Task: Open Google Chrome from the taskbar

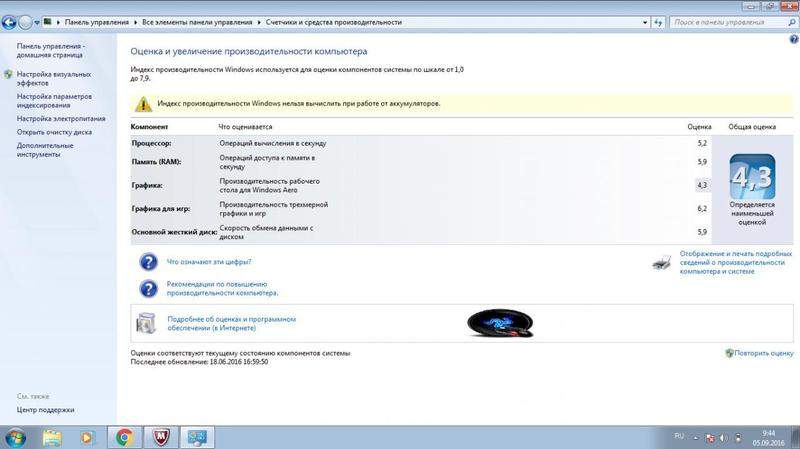Action: [124, 437]
